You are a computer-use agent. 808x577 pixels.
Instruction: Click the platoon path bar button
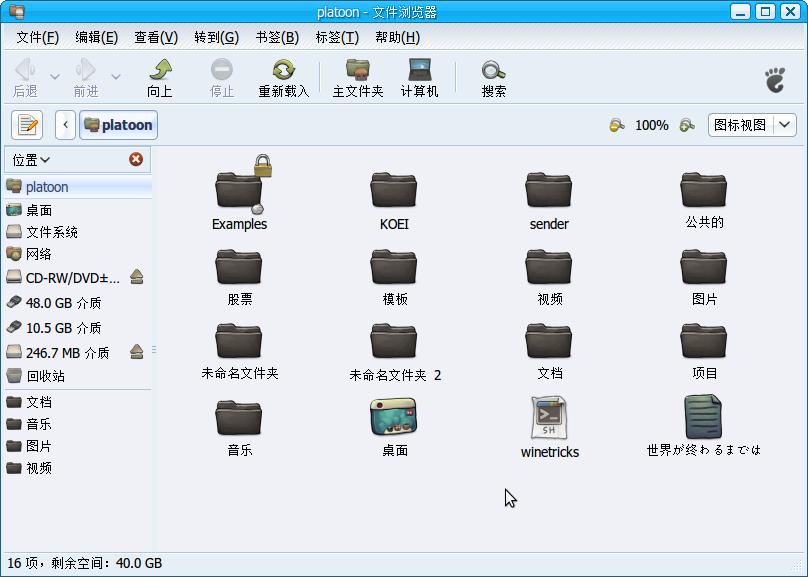118,125
